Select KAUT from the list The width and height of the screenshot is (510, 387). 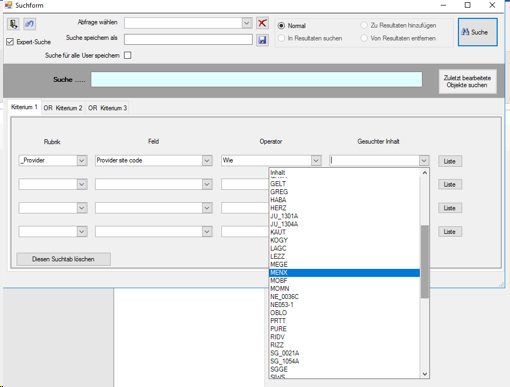coord(344,232)
